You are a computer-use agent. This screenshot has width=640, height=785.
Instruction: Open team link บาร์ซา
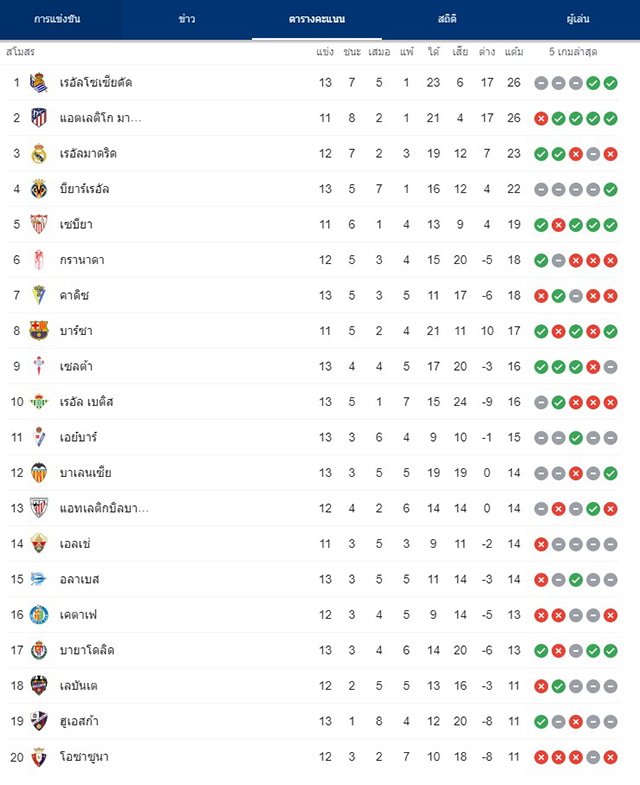pyautogui.click(x=76, y=331)
